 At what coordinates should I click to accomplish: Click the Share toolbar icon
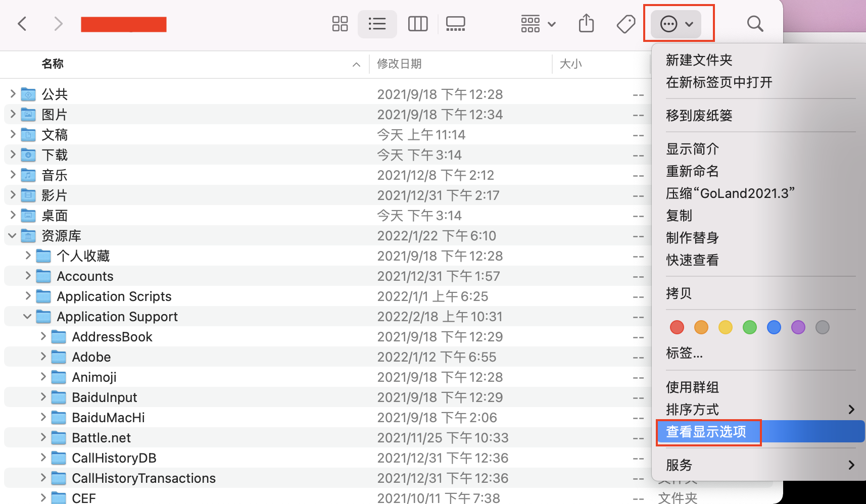coord(586,23)
